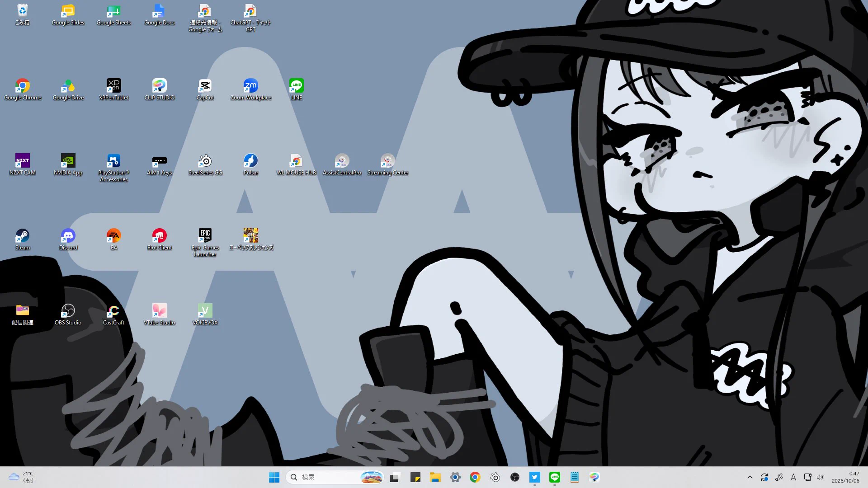Screen dimensions: 868x488
Task: Open the pen menu tray icon
Action: (779, 477)
